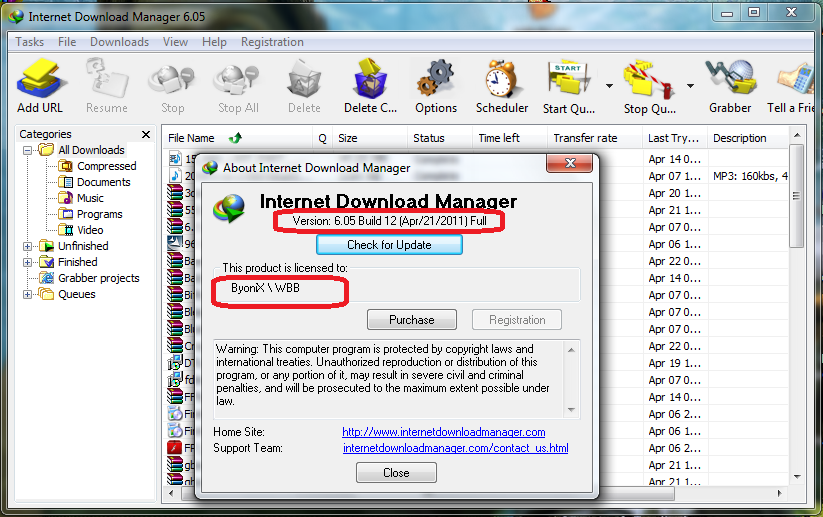Click the Stop toolbar icon

[172, 86]
